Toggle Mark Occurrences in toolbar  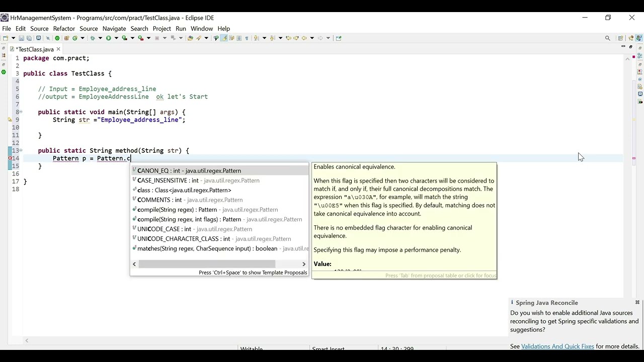pos(224,38)
